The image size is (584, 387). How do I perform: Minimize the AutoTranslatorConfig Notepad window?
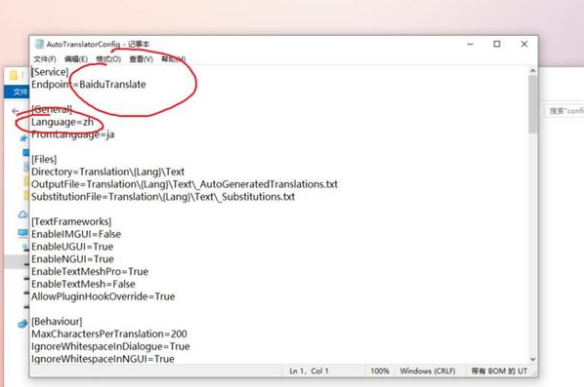click(470, 44)
